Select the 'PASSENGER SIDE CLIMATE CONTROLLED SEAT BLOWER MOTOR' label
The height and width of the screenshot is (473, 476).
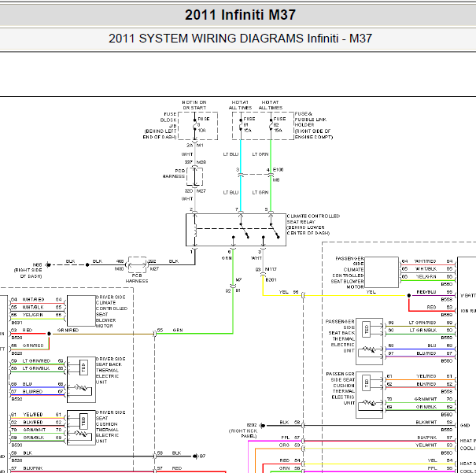348,272
